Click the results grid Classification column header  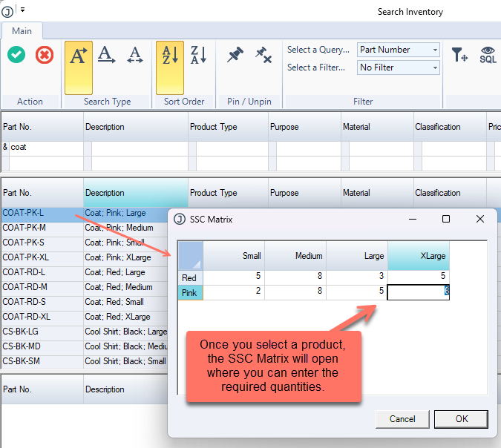tap(450, 193)
